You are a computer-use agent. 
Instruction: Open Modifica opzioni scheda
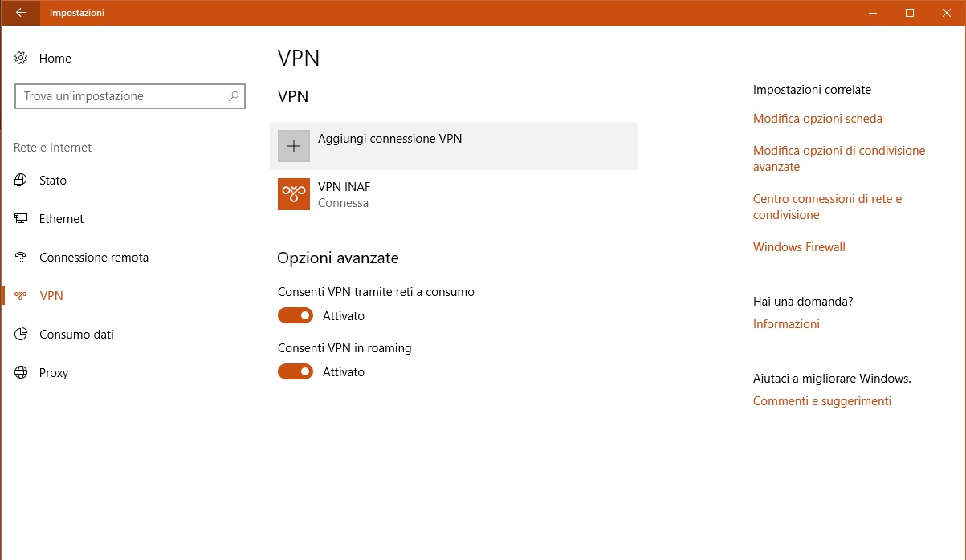point(817,118)
